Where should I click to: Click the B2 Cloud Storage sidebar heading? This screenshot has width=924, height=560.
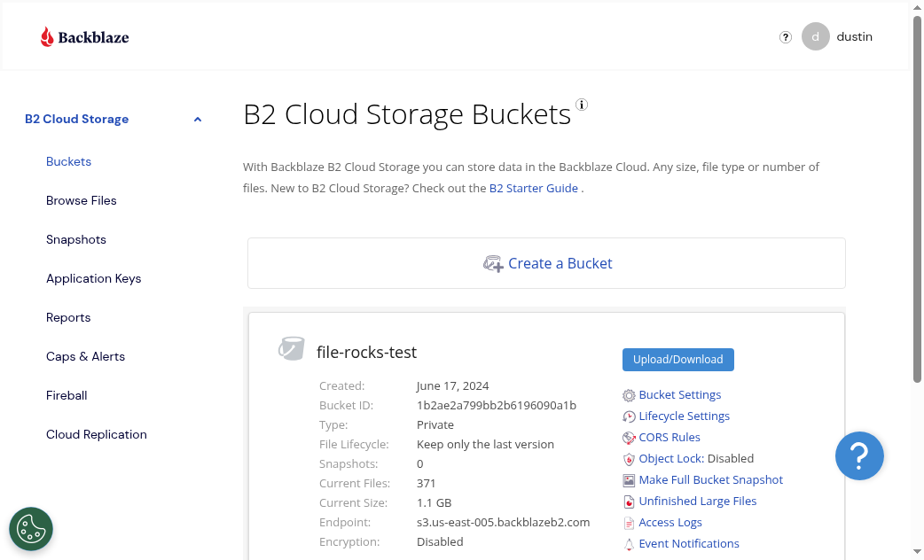(x=76, y=119)
